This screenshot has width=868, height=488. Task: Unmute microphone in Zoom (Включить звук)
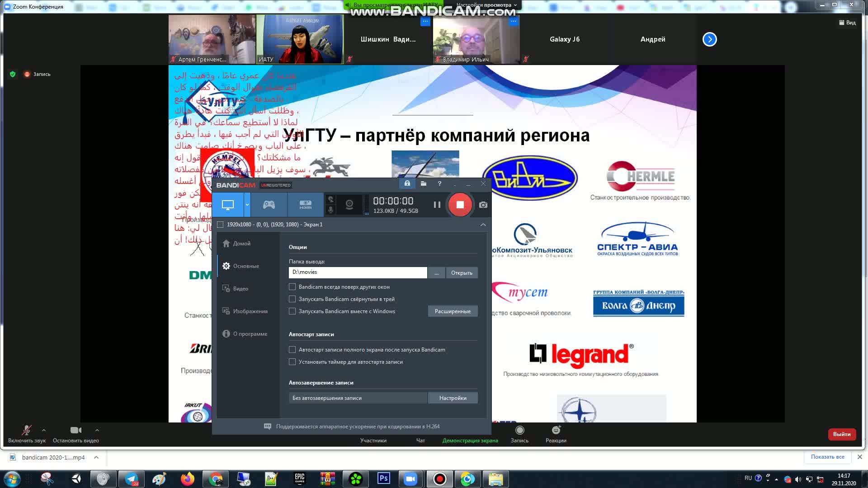pyautogui.click(x=27, y=434)
